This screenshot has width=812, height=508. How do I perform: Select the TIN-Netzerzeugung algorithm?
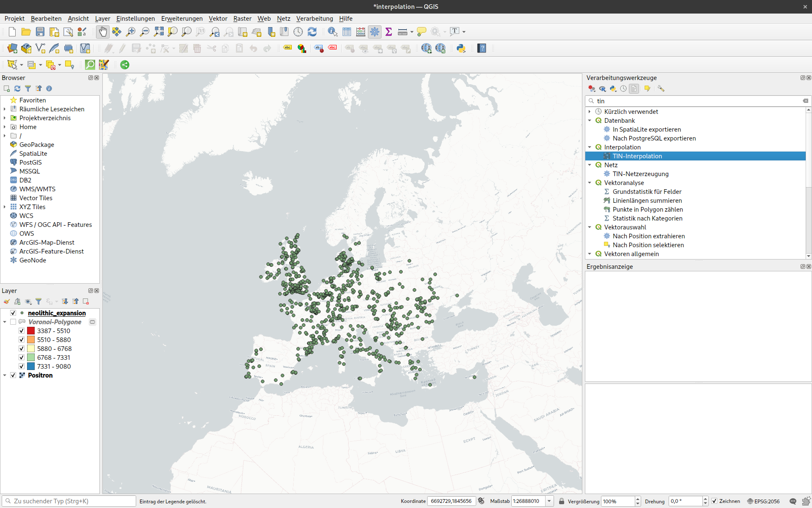(640, 174)
